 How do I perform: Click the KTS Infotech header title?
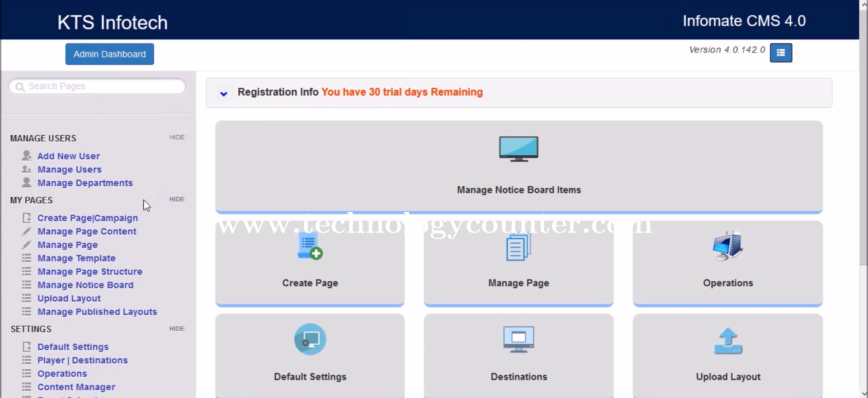point(113,23)
